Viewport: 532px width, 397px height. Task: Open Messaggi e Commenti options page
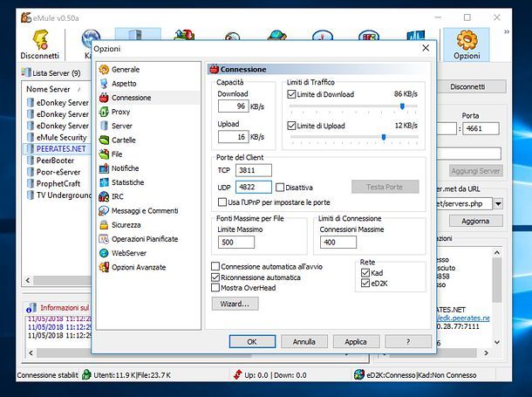145,211
